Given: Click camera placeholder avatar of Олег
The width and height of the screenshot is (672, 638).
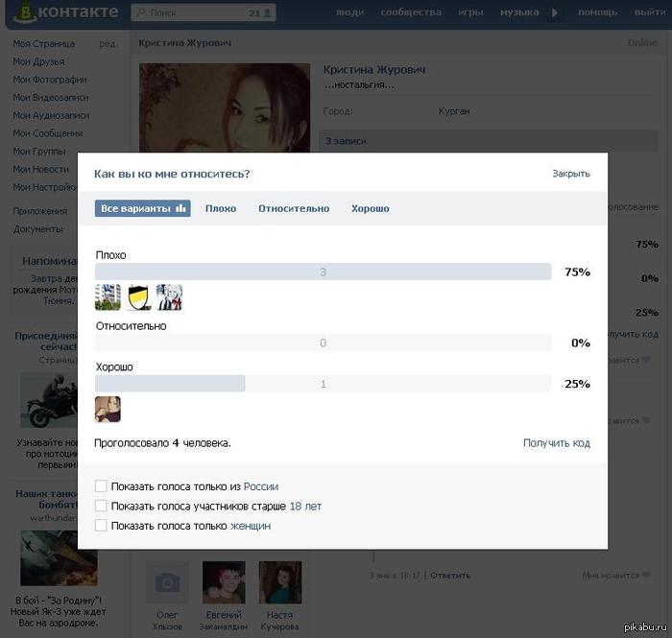Looking at the screenshot, I should [x=167, y=582].
